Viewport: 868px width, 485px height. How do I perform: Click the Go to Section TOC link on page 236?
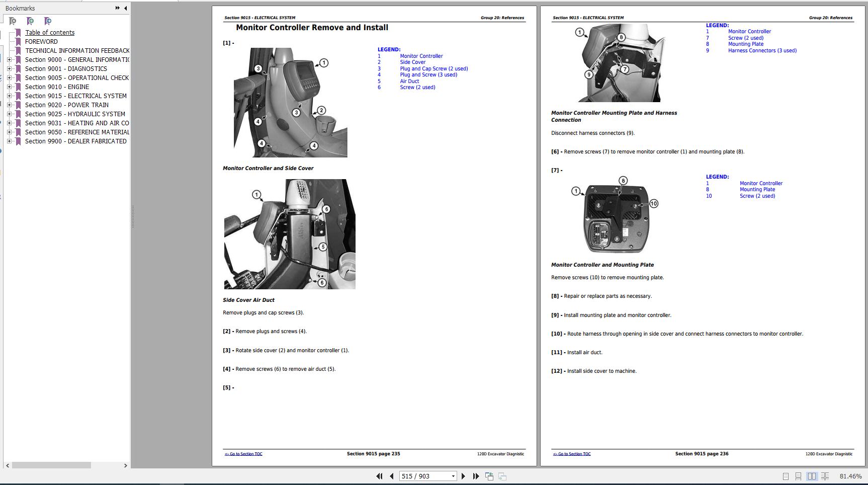[x=572, y=454]
